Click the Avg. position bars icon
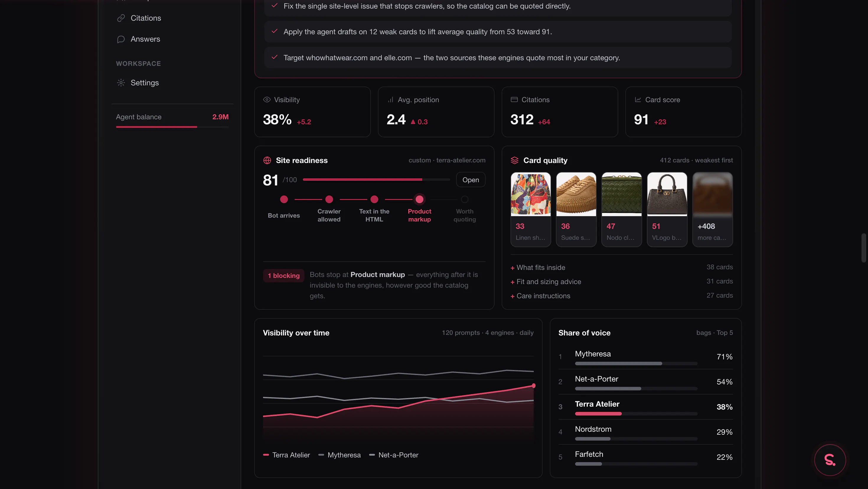This screenshot has height=489, width=868. click(x=391, y=100)
